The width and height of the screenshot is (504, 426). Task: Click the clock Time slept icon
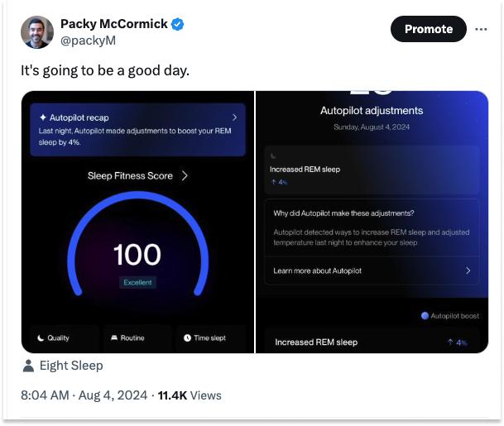pos(187,337)
